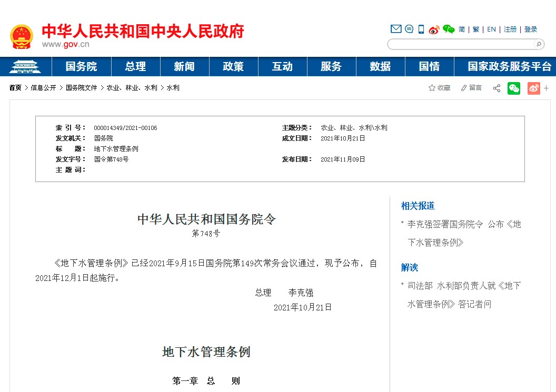This screenshot has width=556, height=392.
Task: Click the email envelope icon in header
Action: [396, 29]
